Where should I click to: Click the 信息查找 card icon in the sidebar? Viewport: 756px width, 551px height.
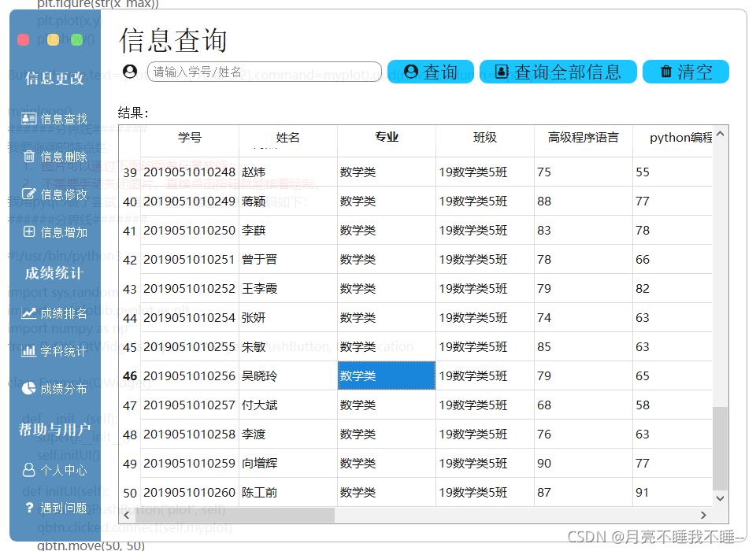click(x=29, y=119)
